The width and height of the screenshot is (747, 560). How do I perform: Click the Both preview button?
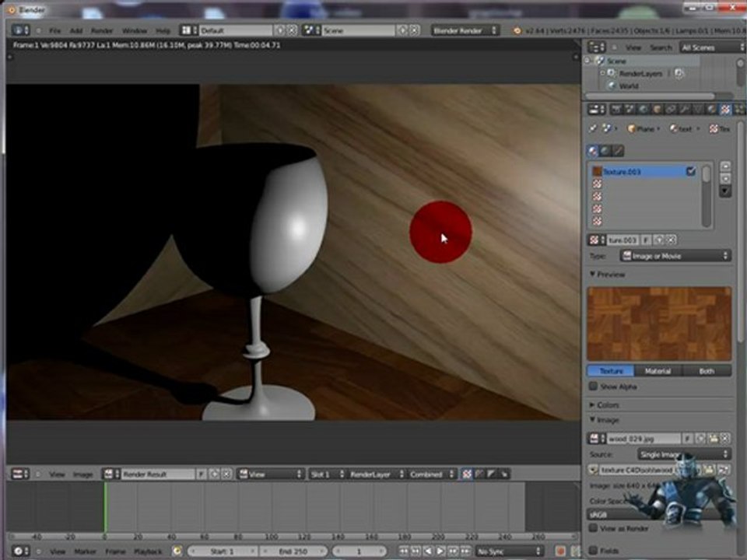(x=707, y=371)
